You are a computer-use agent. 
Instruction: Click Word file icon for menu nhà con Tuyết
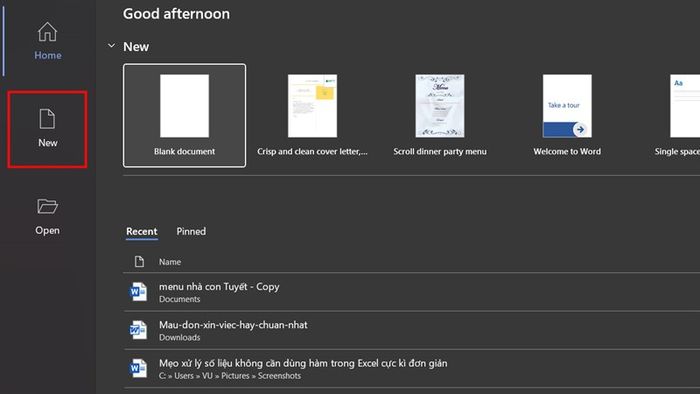pos(138,292)
